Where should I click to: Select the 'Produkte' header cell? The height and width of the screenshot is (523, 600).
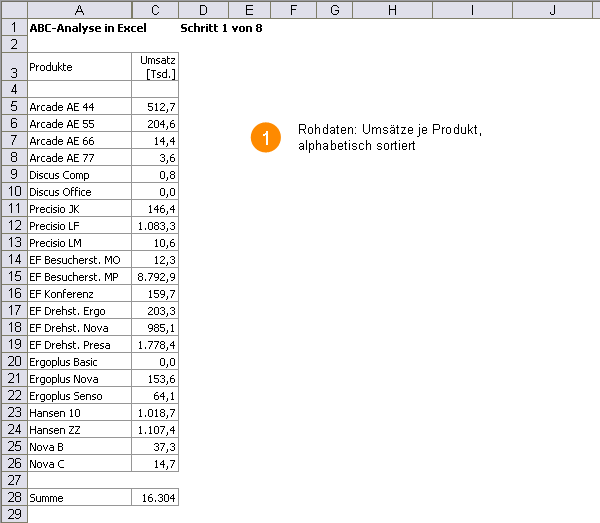tap(80, 67)
